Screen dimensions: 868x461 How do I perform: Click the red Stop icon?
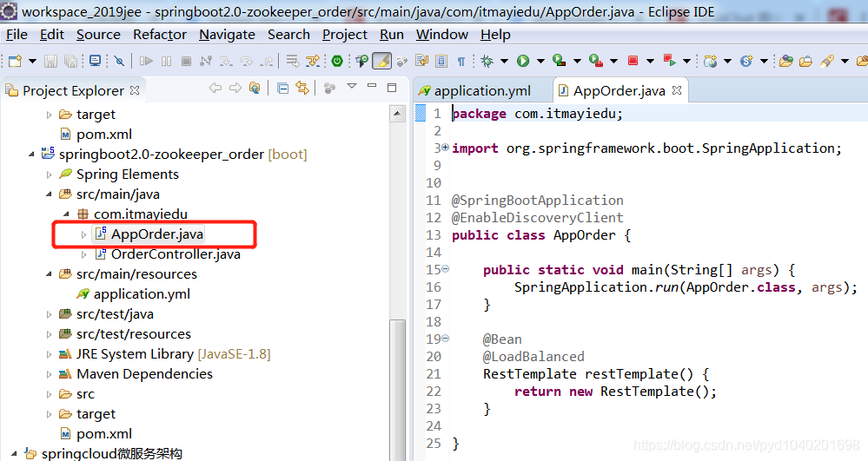(633, 61)
